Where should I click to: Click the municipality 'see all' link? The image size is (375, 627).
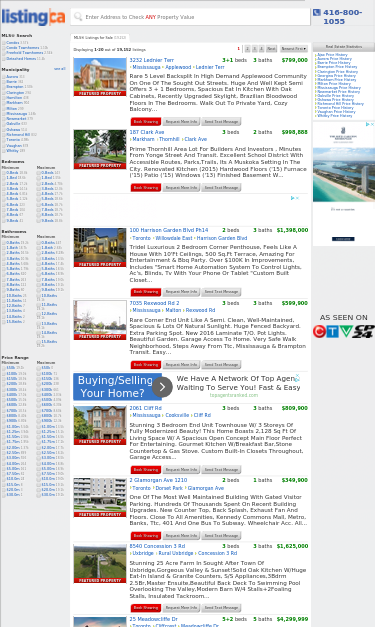coord(60,69)
